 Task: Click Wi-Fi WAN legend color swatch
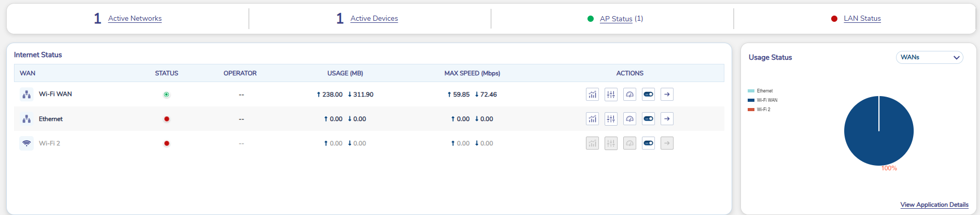(751, 100)
